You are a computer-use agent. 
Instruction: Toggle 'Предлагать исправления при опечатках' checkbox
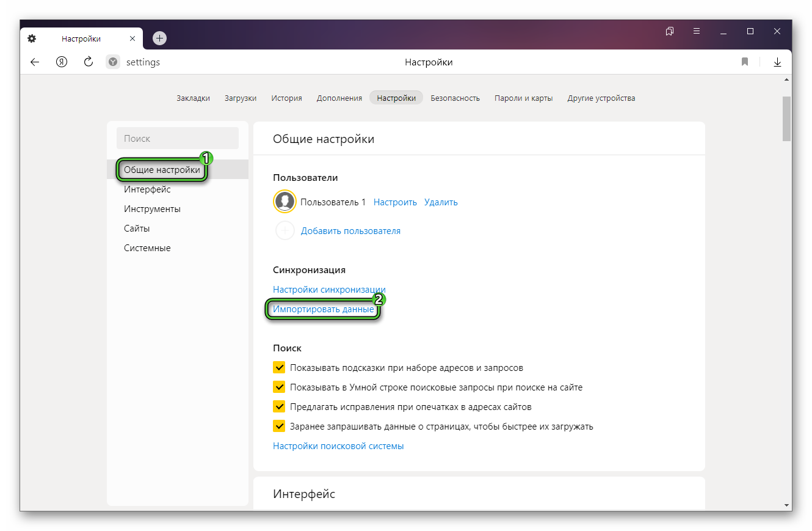(279, 407)
